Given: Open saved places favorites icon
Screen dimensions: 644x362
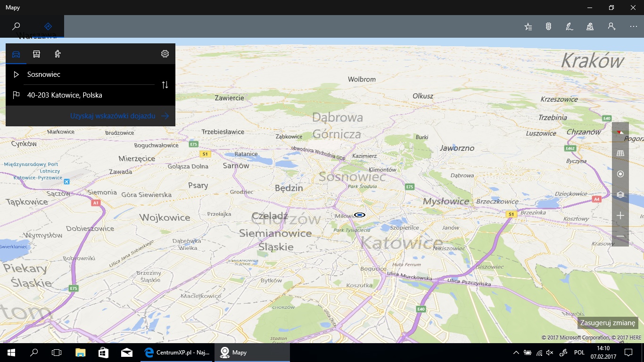Looking at the screenshot, I should pyautogui.click(x=528, y=26).
